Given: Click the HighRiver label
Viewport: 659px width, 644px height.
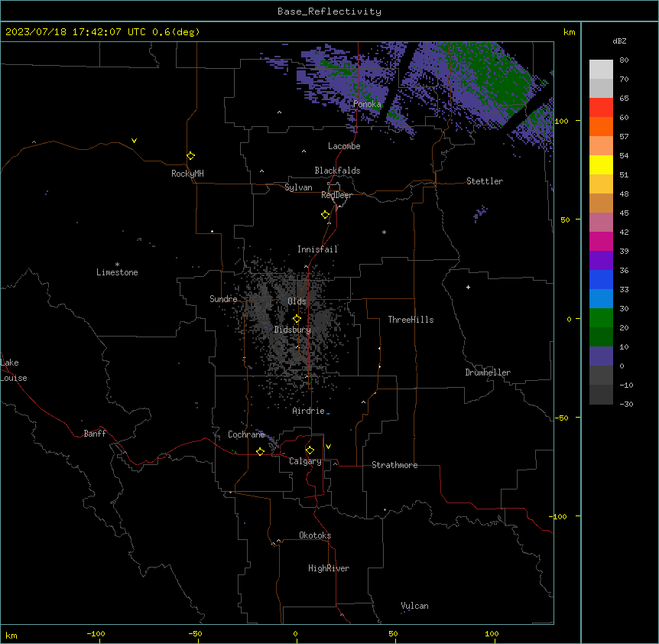Looking at the screenshot, I should 329,568.
